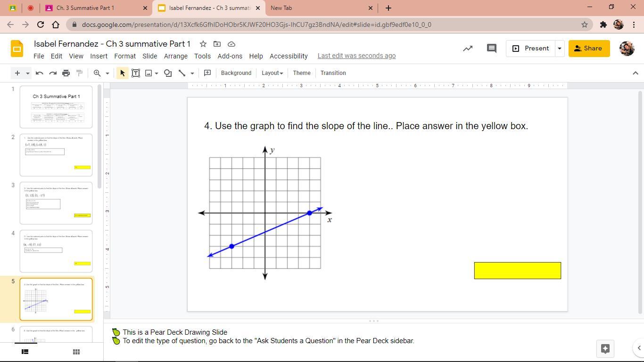This screenshot has height=362, width=644.
Task: Click the yellow Share button
Action: (x=589, y=48)
